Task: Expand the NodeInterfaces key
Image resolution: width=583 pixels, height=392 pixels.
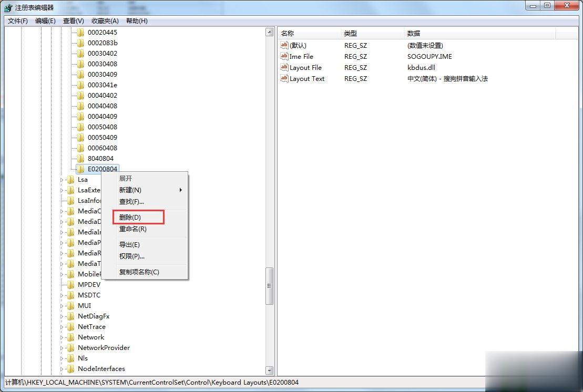Action: click(x=62, y=369)
